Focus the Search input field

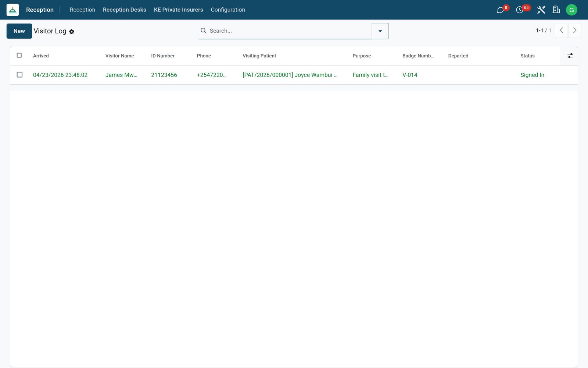(288, 31)
